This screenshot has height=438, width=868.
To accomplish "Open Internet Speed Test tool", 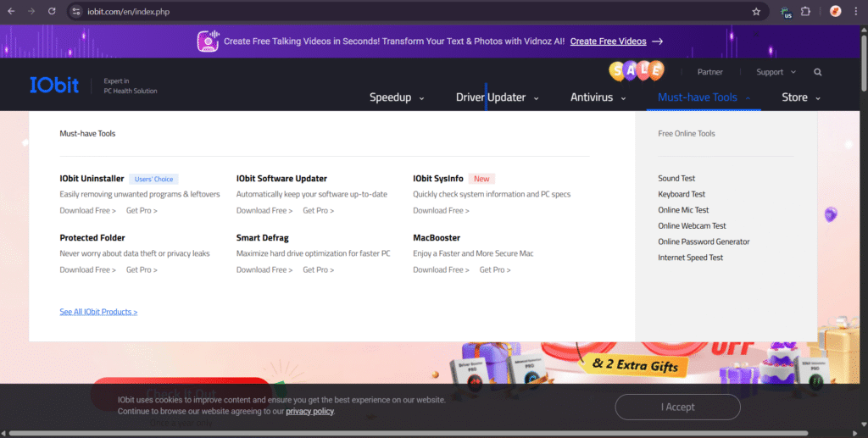I will [690, 258].
